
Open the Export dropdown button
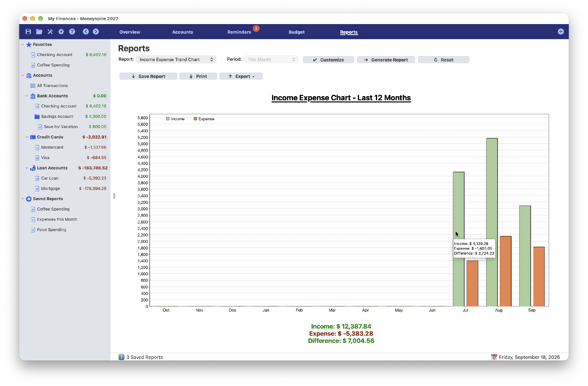click(x=241, y=76)
